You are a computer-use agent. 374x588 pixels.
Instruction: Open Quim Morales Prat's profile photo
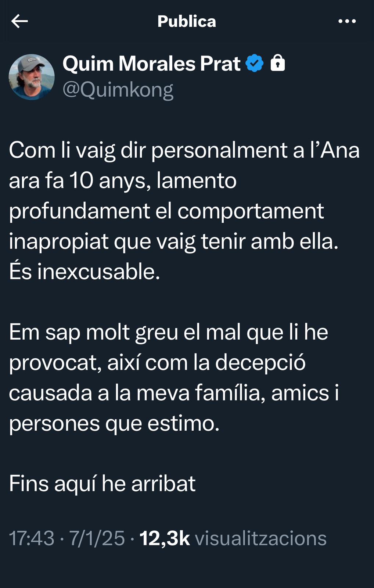tap(32, 77)
